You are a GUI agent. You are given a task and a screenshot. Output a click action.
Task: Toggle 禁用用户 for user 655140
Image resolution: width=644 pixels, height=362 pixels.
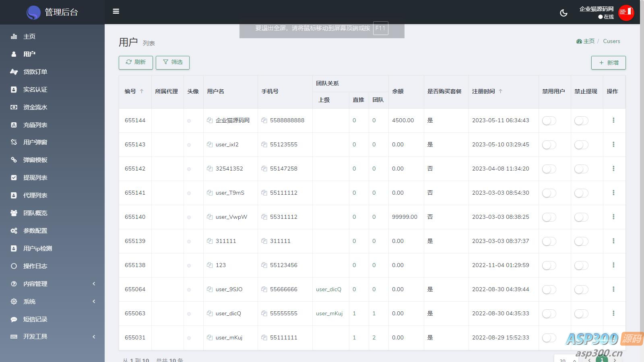549,217
